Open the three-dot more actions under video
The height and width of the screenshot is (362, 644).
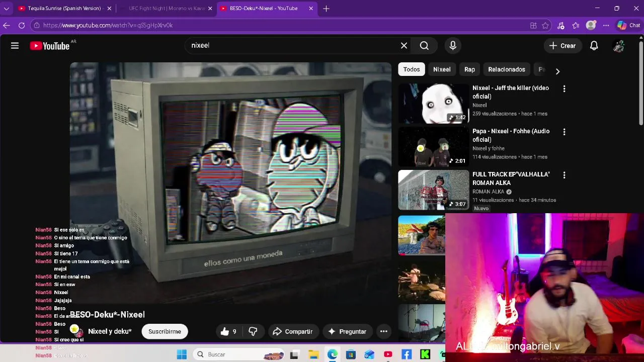coord(383,331)
